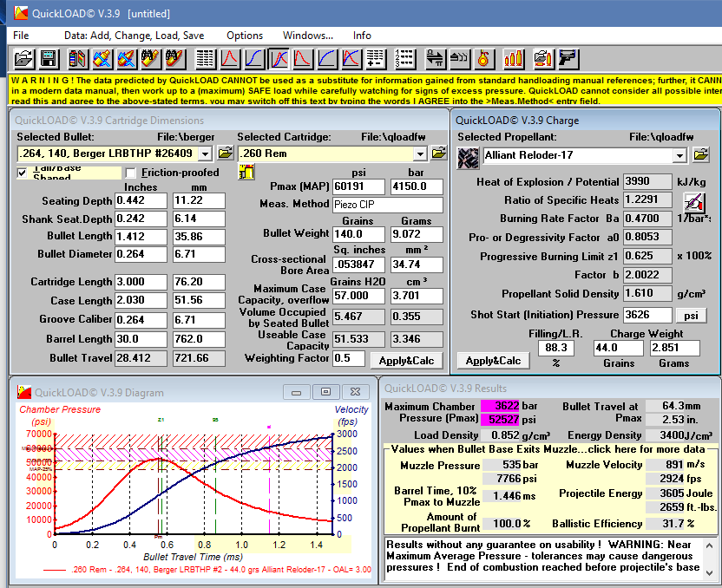Expand the Selected Propellant dropdown arrow

pos(679,155)
